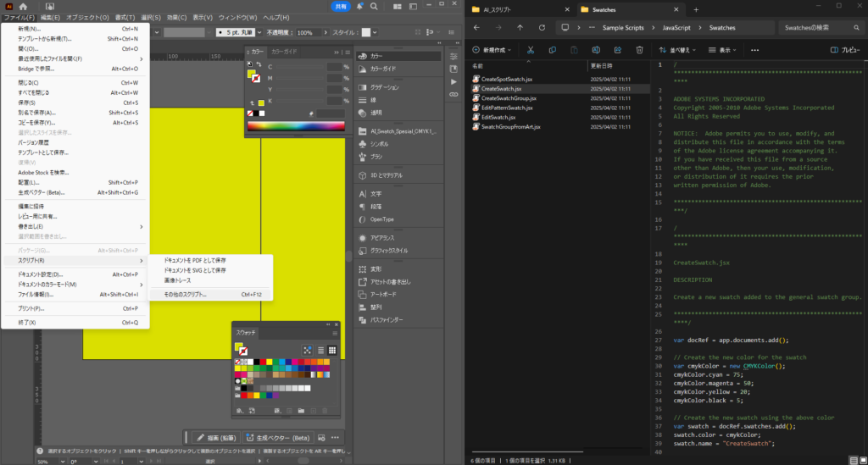
Task: Open the swatch libraries menu icon in スウォッチ panel
Action: [240, 411]
